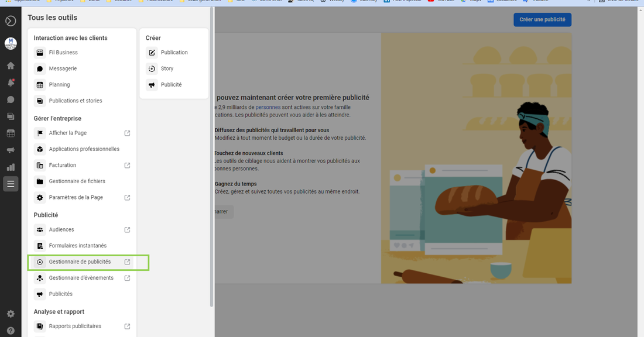Open external link icon beside Rapports publicitaires
Screen dimensions: 644x337
tap(127, 326)
